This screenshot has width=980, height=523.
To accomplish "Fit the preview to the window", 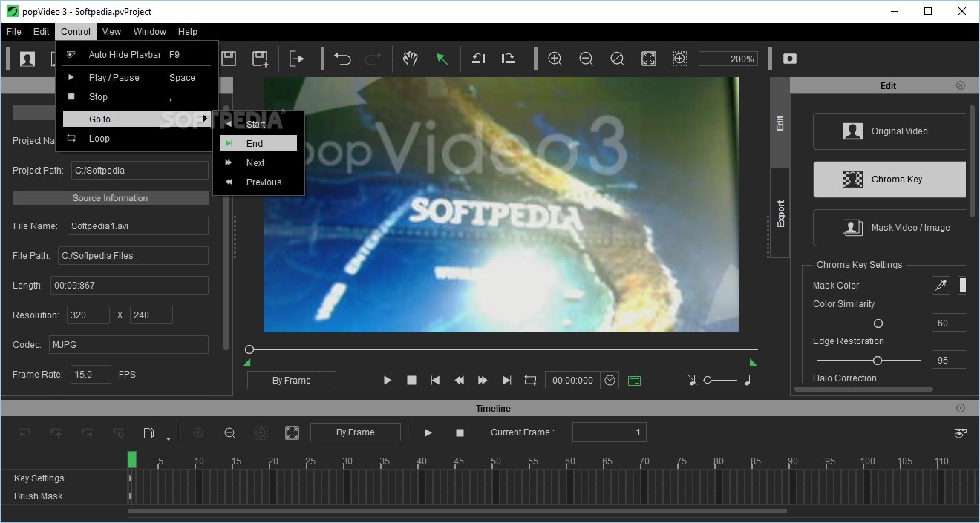I will point(649,59).
